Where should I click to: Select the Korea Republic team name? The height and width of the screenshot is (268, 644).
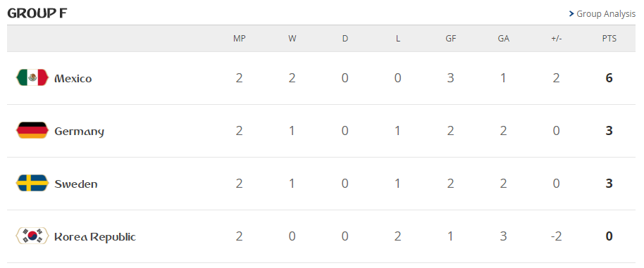click(x=95, y=237)
